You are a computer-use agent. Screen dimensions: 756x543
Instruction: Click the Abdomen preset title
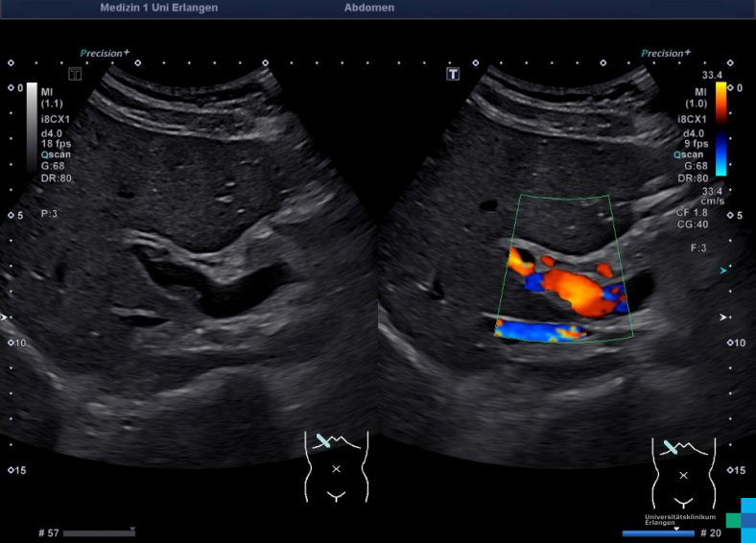368,8
